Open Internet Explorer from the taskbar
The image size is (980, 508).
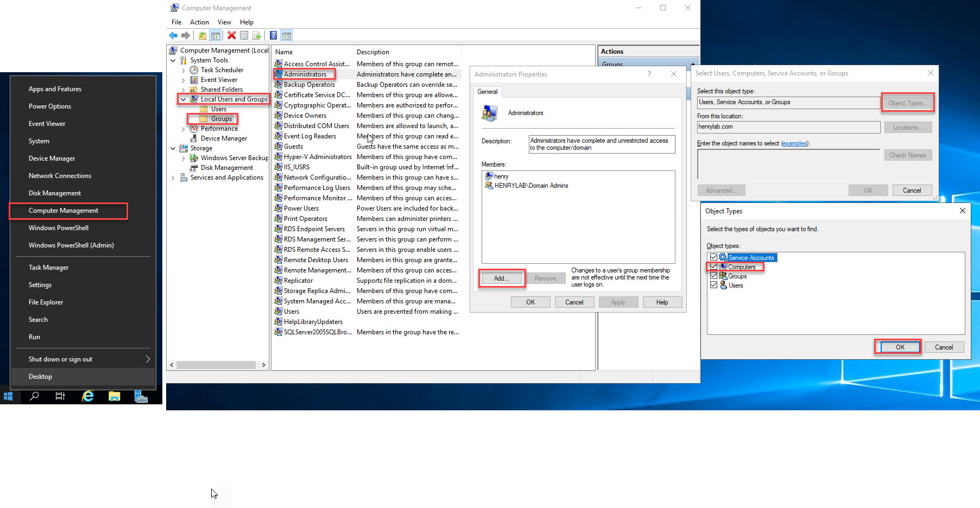click(87, 396)
